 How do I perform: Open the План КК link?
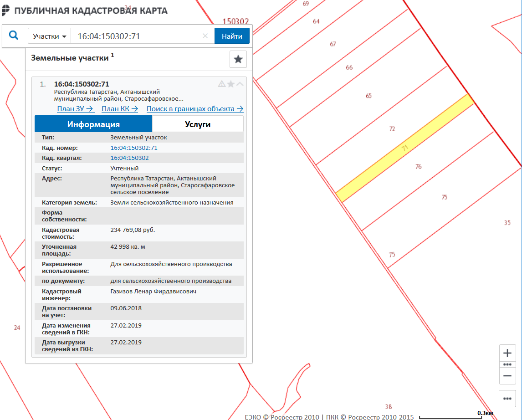[120, 109]
